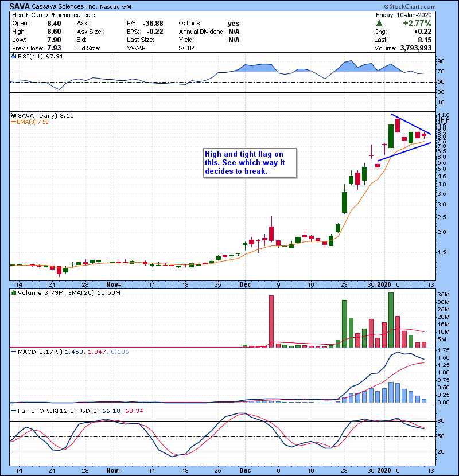Click the High value 8.60
This screenshot has height=476, width=459.
tap(54, 32)
